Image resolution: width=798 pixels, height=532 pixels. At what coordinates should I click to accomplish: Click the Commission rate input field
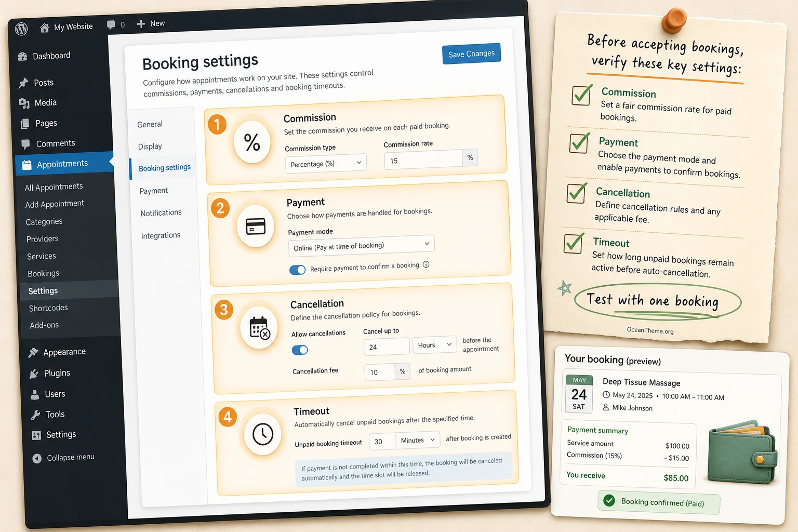click(x=424, y=160)
